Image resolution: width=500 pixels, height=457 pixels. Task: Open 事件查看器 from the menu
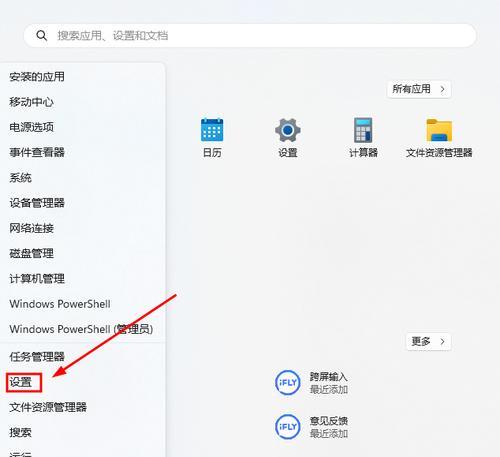(x=37, y=152)
